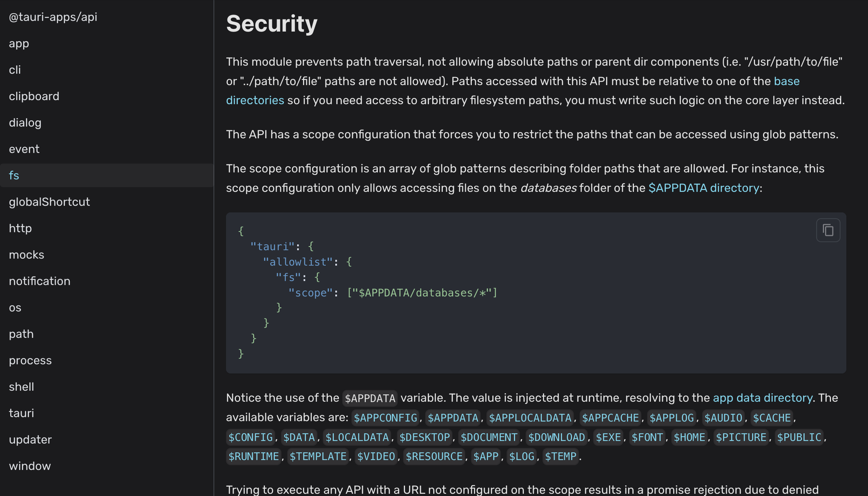The image size is (868, 496).
Task: Open the mocks module page
Action: [x=26, y=254]
